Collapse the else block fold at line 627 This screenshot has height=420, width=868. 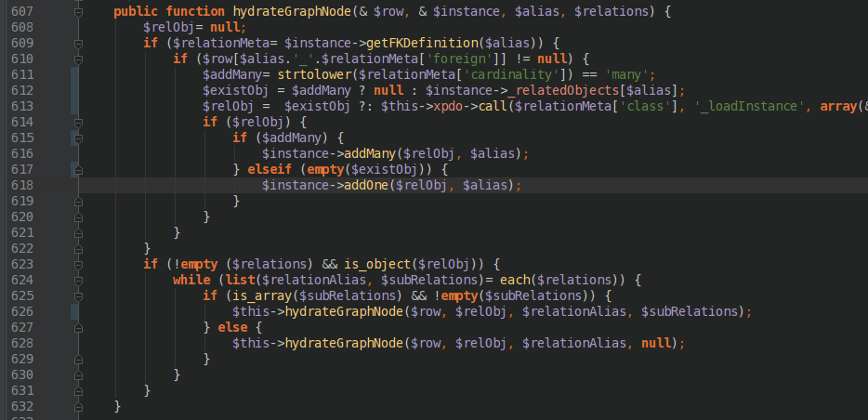pyautogui.click(x=78, y=328)
